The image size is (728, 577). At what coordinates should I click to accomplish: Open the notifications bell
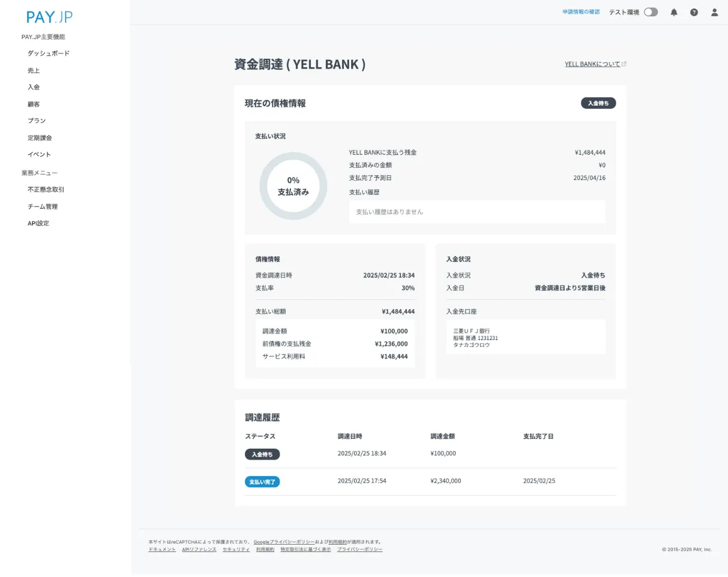674,12
